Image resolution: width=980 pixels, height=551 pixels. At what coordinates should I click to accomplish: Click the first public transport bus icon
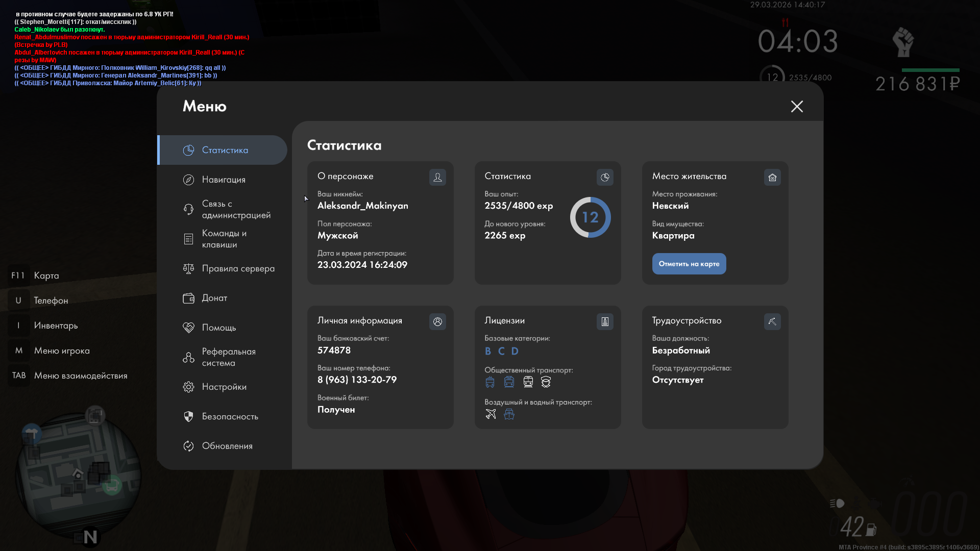pyautogui.click(x=490, y=382)
